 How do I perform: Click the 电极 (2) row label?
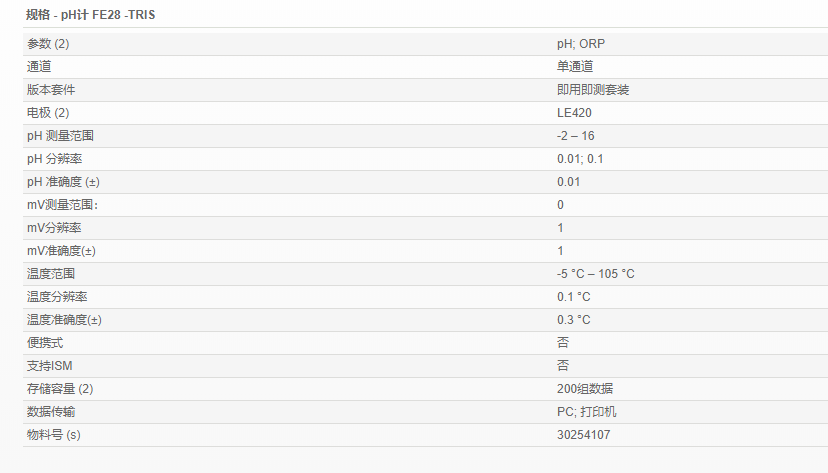[x=48, y=113]
